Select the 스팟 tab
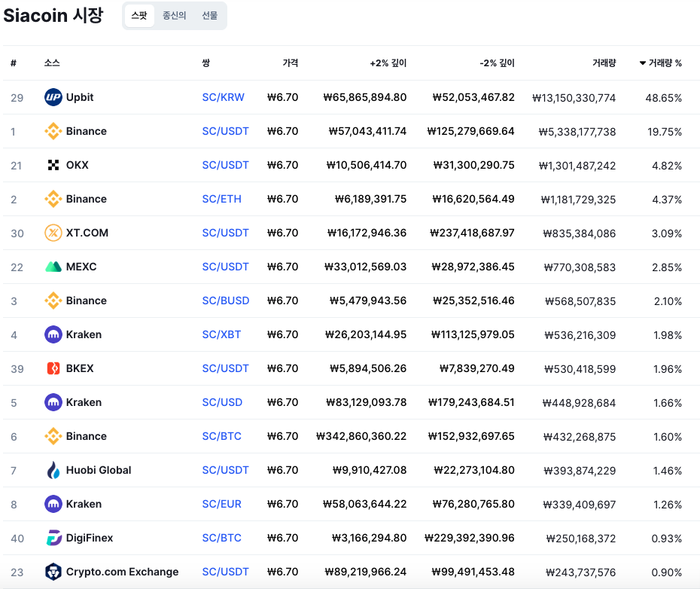This screenshot has width=700, height=589. pos(139,16)
